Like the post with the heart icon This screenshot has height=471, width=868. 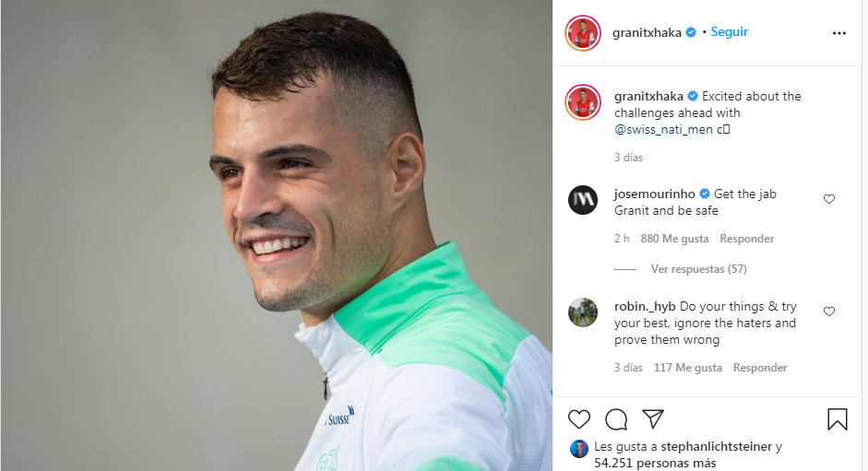point(579,419)
